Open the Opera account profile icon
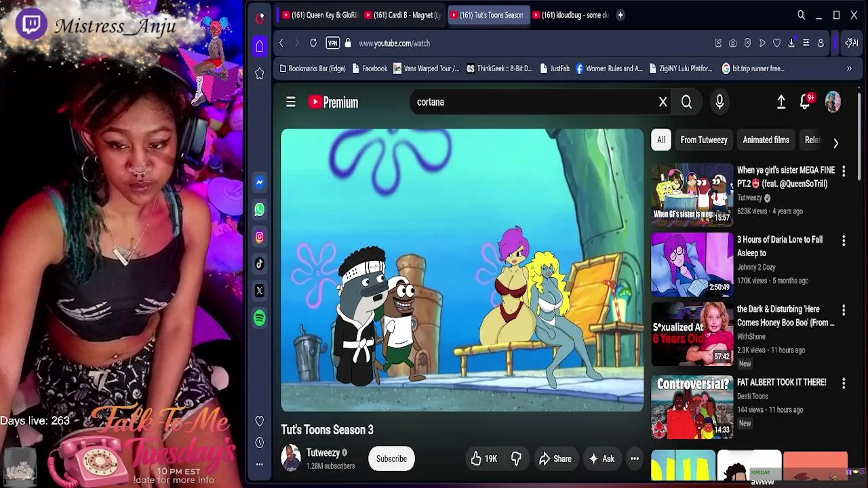This screenshot has width=868, height=488. point(821,43)
